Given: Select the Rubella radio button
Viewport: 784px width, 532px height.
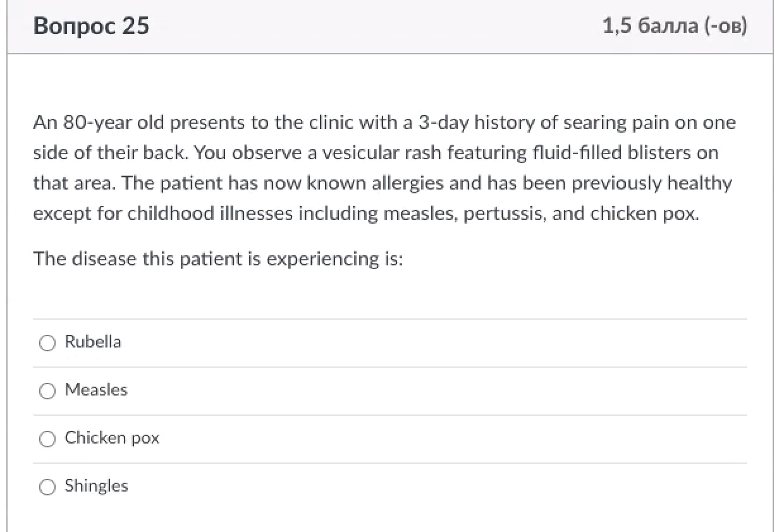Looking at the screenshot, I should coord(47,343).
